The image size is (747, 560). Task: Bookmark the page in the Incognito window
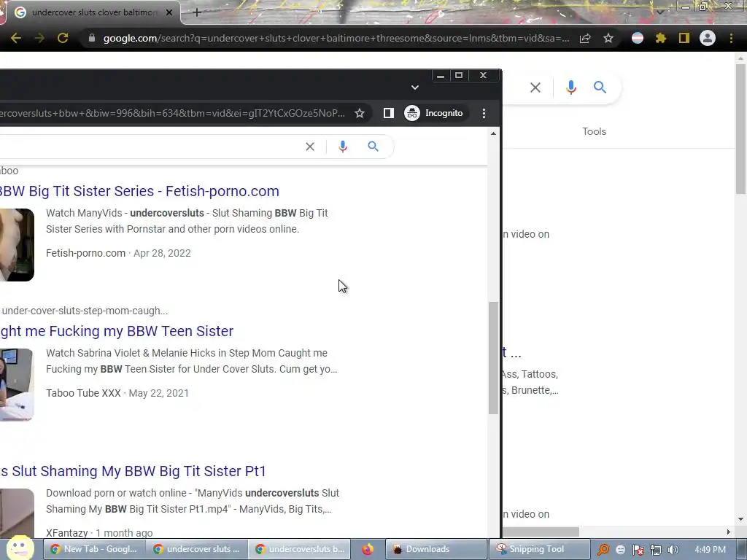click(x=360, y=113)
